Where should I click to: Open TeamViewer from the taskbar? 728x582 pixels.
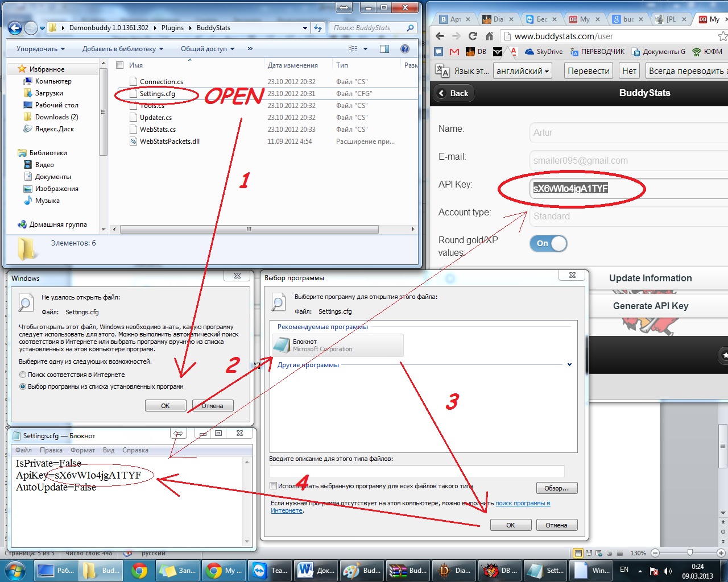click(270, 570)
